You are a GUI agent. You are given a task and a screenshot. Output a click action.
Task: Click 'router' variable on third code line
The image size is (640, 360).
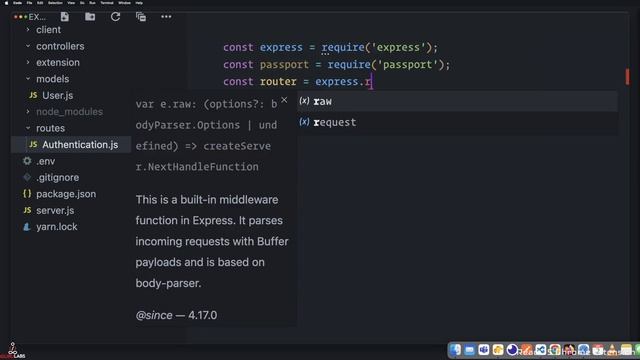(x=278, y=82)
